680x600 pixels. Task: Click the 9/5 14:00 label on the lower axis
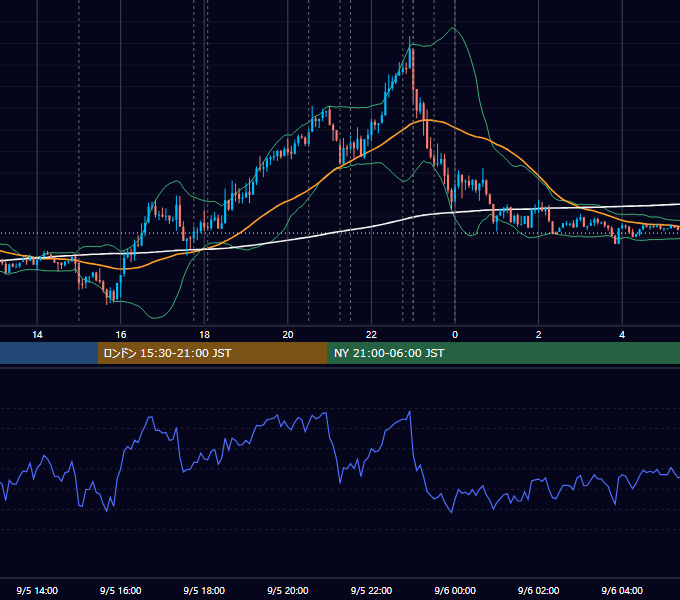coord(37,590)
